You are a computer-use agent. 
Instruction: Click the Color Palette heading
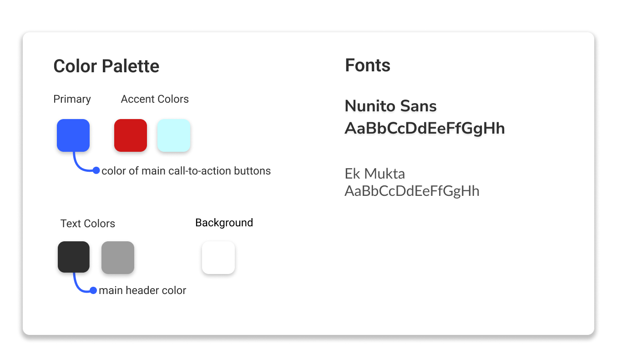point(106,66)
